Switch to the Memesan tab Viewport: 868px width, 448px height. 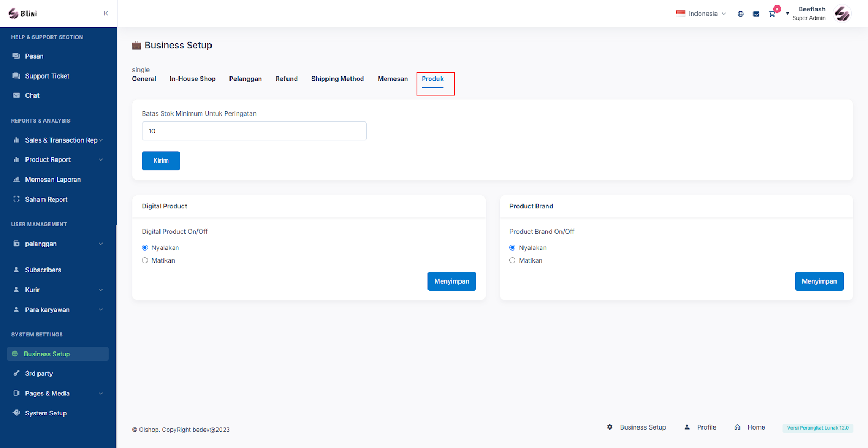point(393,79)
